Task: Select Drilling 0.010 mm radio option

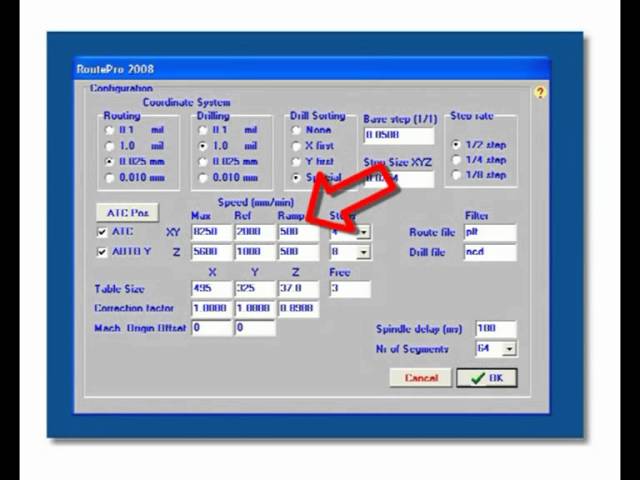Action: (x=203, y=178)
